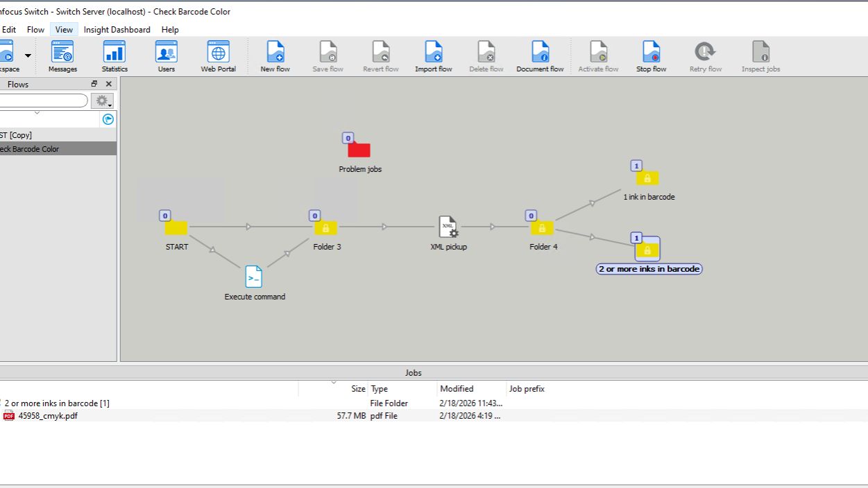Open the Insight Dashboard menu
The height and width of the screenshot is (488, 868).
(117, 30)
